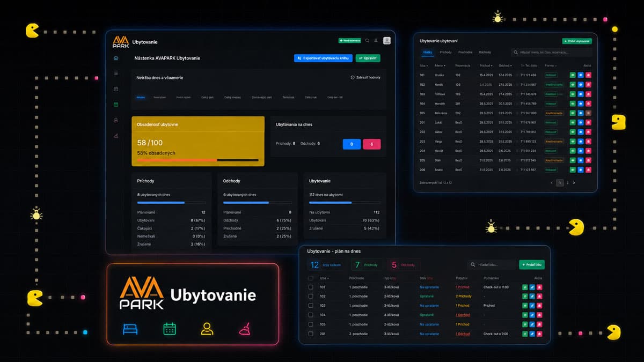Screen dimensions: 644x362
Task: Switch to Prechodné tab in guest list
Action: click(x=465, y=53)
